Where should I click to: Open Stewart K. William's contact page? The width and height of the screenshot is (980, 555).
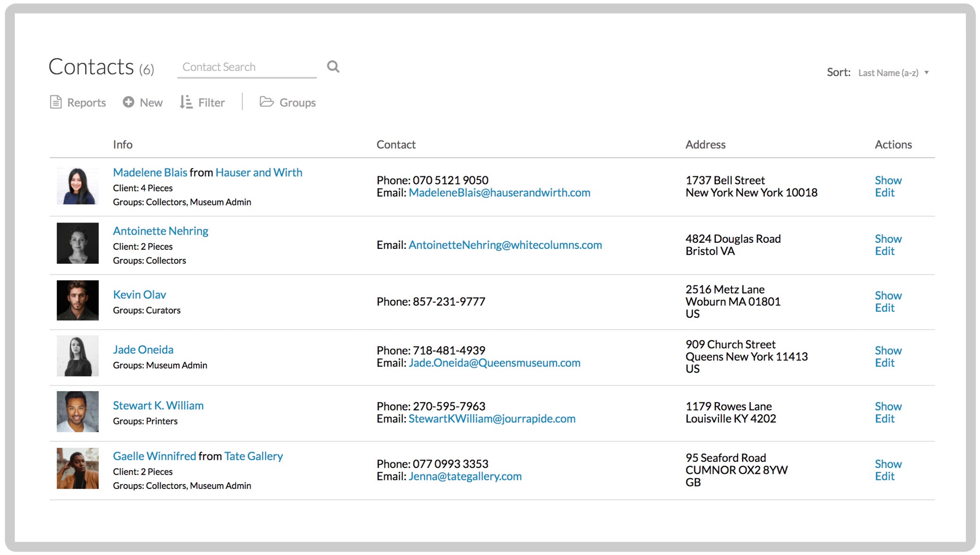coord(158,405)
